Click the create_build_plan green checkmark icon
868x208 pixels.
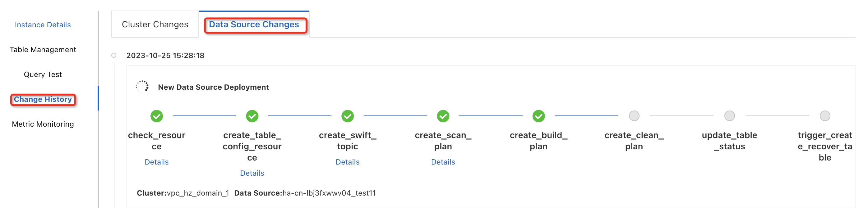[x=538, y=116]
